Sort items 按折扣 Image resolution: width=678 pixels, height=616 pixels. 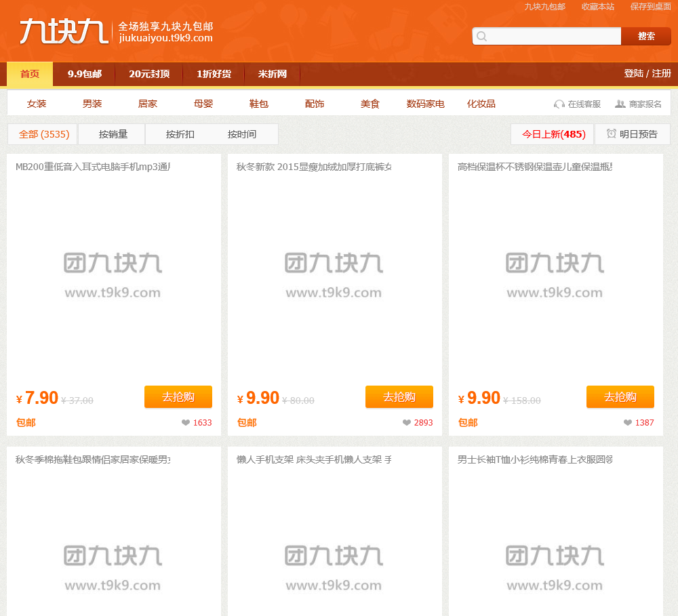pos(180,134)
